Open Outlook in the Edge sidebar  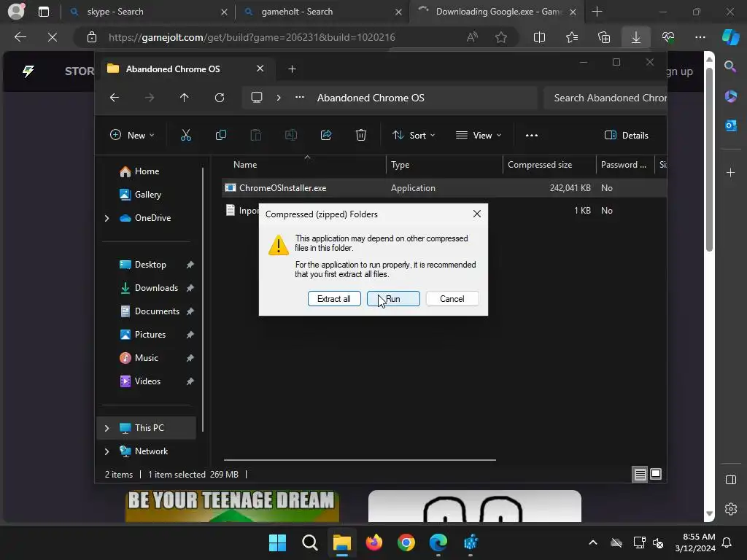[730, 125]
